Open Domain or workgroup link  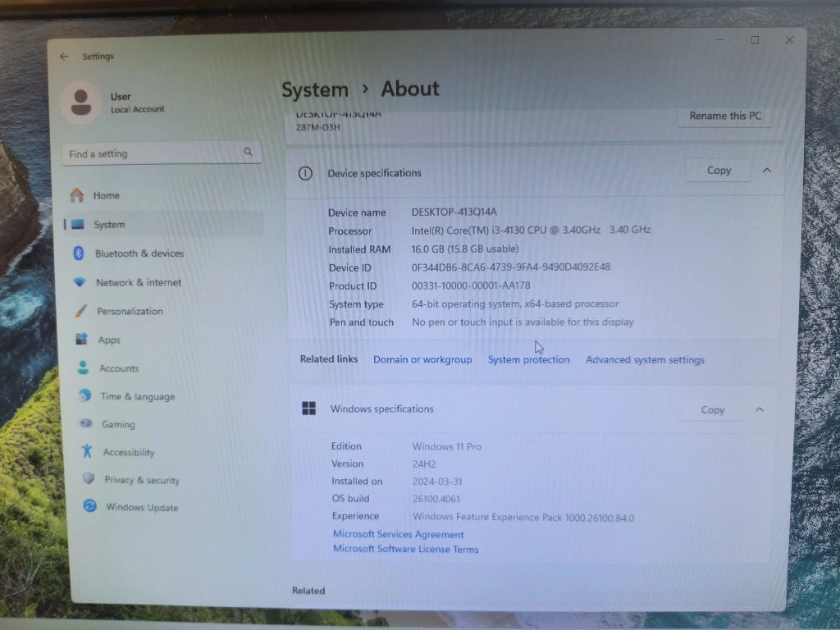coord(422,359)
